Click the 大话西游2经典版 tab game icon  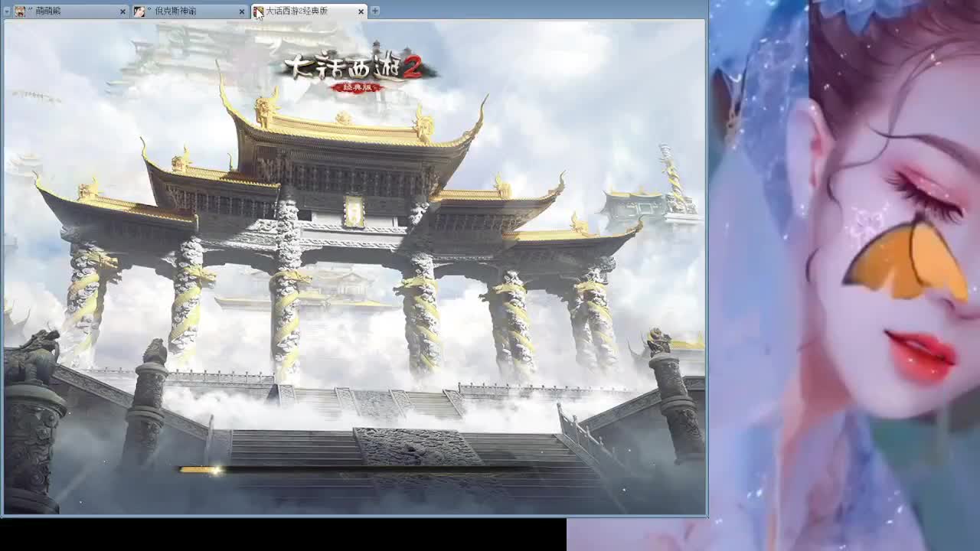(259, 11)
